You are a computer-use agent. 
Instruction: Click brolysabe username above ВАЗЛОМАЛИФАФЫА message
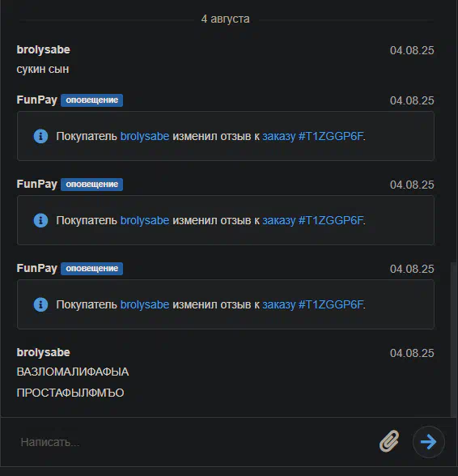pos(43,352)
